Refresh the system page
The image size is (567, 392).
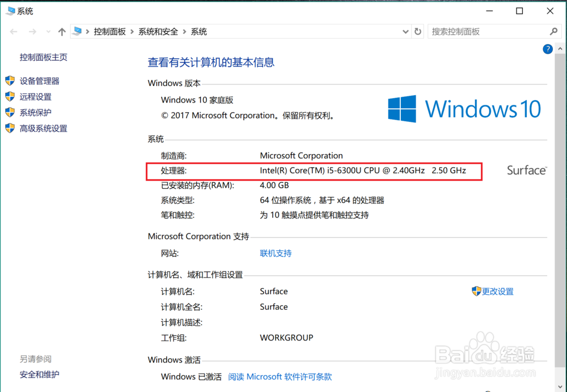point(418,32)
